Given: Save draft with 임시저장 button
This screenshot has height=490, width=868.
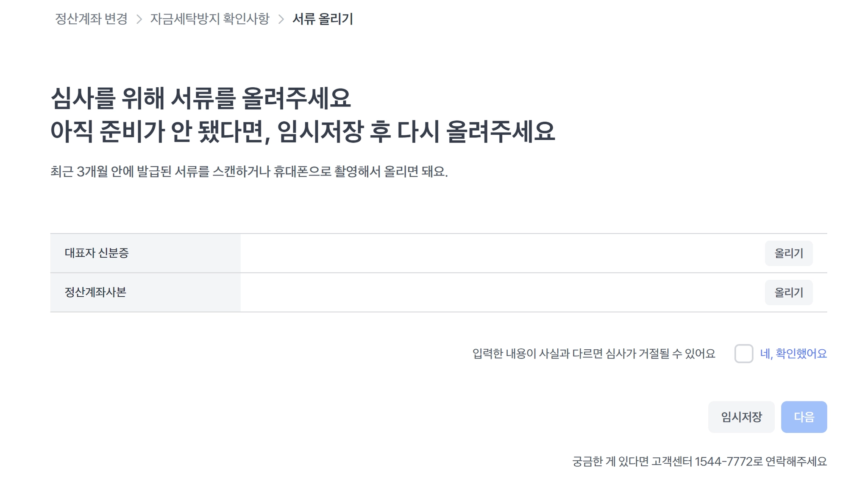Looking at the screenshot, I should [x=741, y=417].
